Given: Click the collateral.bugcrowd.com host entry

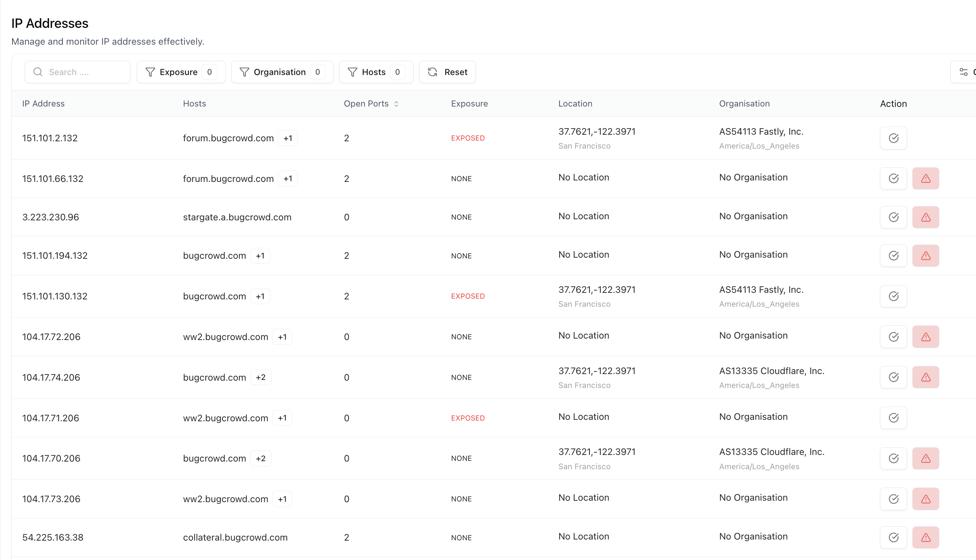Looking at the screenshot, I should [235, 537].
